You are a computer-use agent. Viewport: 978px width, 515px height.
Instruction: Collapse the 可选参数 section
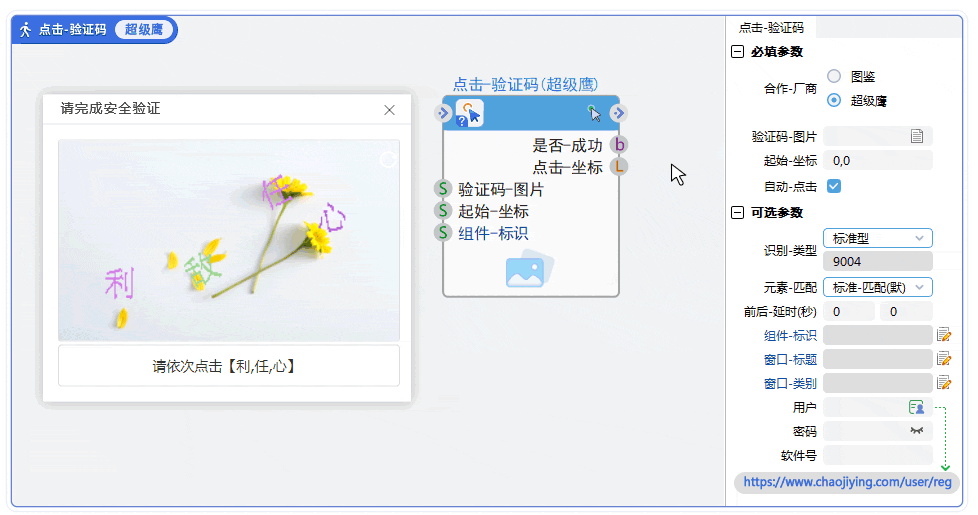[738, 213]
